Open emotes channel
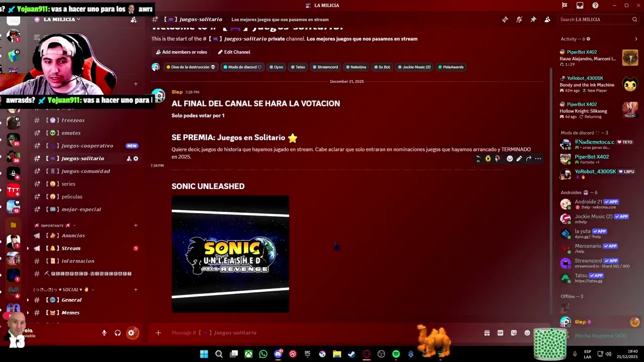This screenshot has width=644, height=362. [71, 133]
